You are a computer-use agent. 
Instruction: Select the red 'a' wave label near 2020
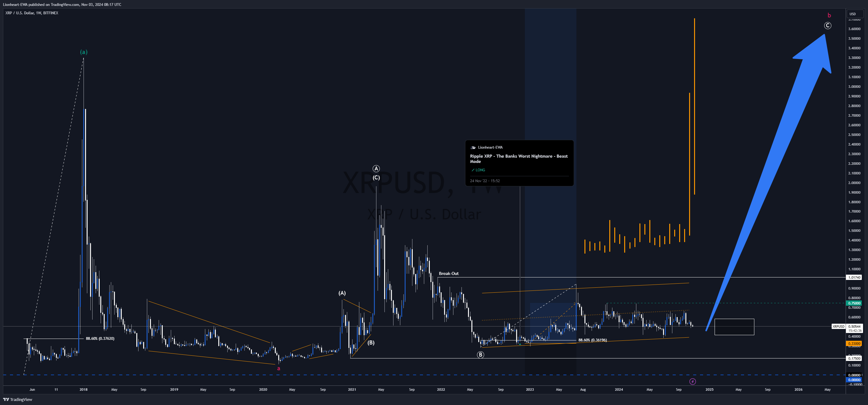pos(278,368)
